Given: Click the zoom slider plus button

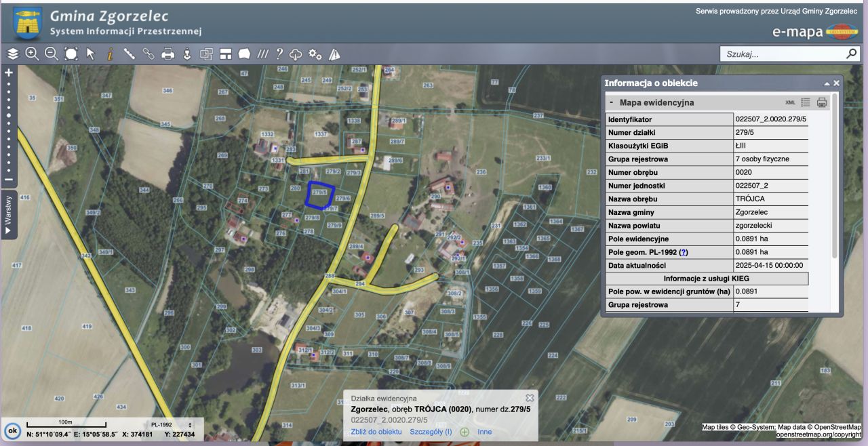Looking at the screenshot, I should pos(9,73).
